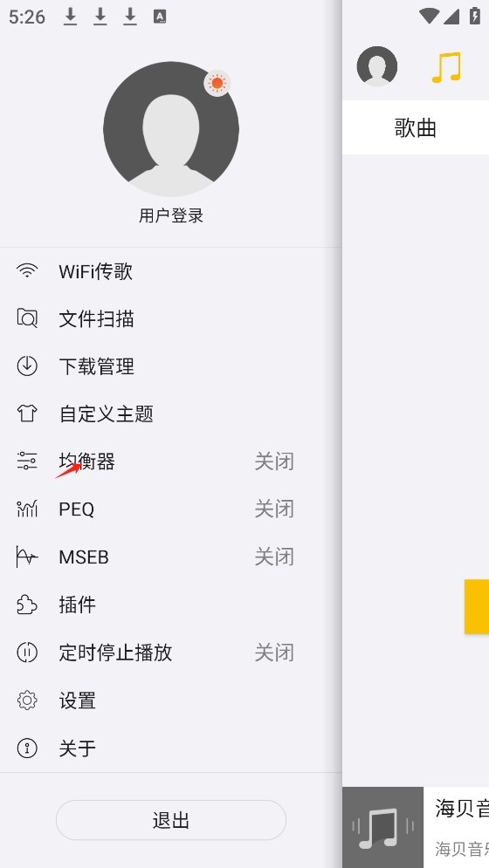
Task: Toggle 均衡器 关闭 status
Action: (x=274, y=461)
